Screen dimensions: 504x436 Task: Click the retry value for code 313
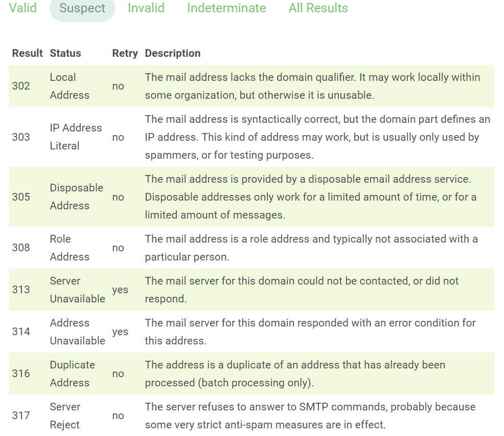[120, 290]
